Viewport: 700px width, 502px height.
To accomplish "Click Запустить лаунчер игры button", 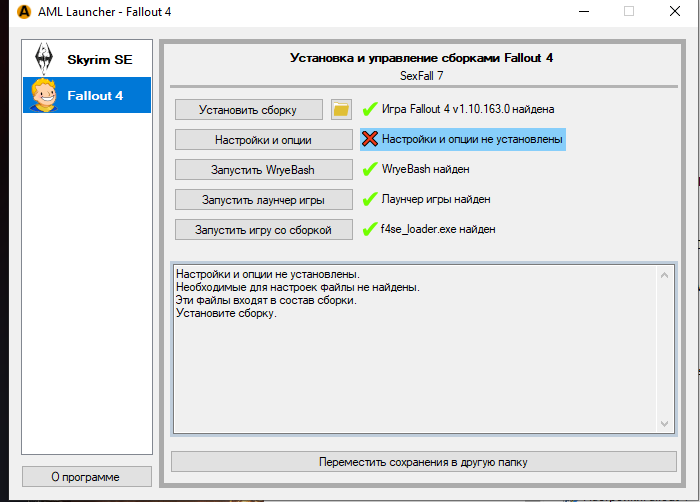I will pos(263,199).
